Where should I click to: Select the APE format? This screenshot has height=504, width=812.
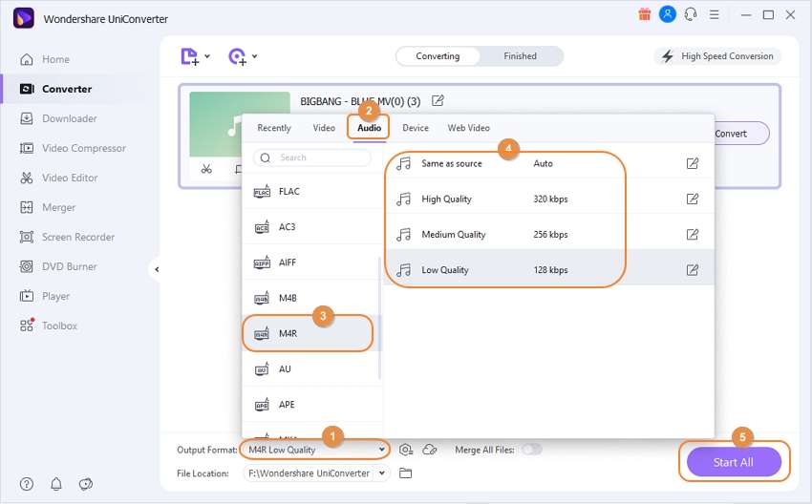pyautogui.click(x=311, y=404)
